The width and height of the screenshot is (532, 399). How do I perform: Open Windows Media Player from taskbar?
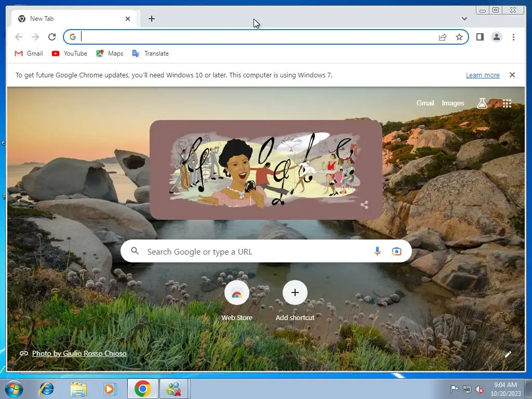[110, 389]
